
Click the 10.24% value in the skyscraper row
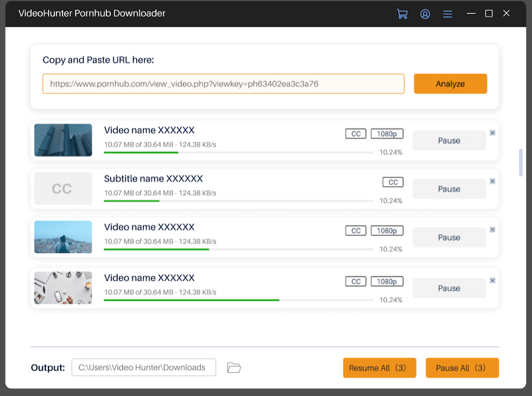click(x=391, y=152)
